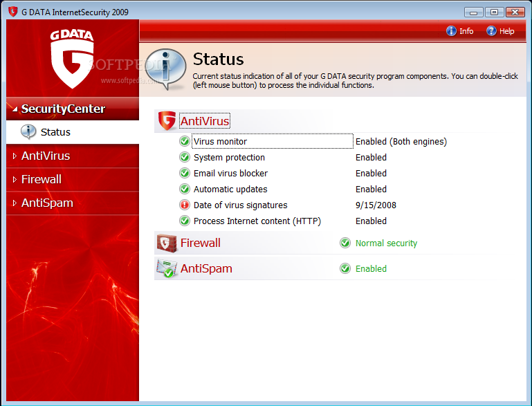Click the Help link text
Image resolution: width=532 pixels, height=406 pixels.
506,31
